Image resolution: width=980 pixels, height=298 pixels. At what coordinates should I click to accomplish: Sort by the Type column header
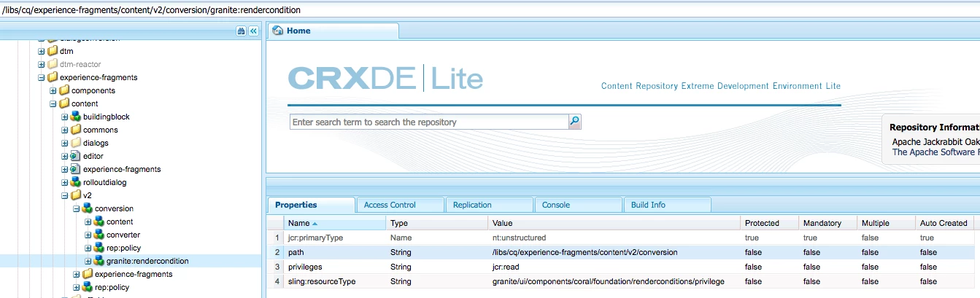coord(437,223)
